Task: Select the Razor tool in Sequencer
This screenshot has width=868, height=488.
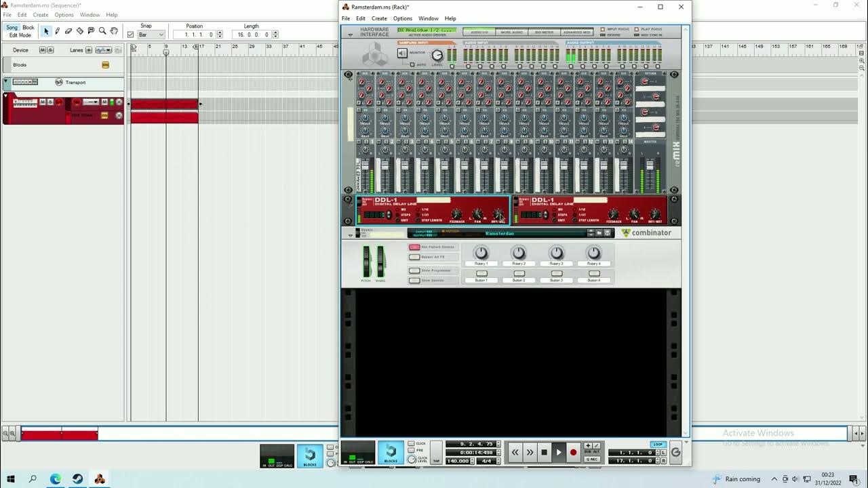Action: (80, 31)
